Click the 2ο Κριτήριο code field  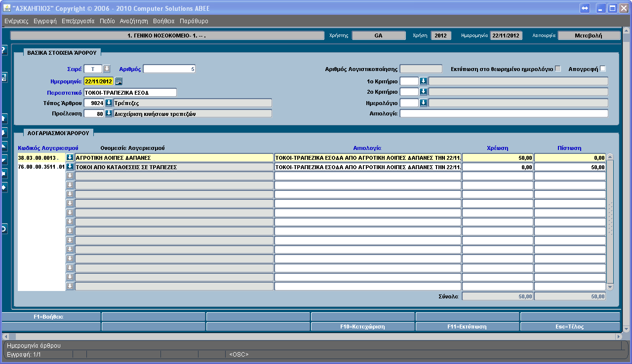click(x=409, y=92)
